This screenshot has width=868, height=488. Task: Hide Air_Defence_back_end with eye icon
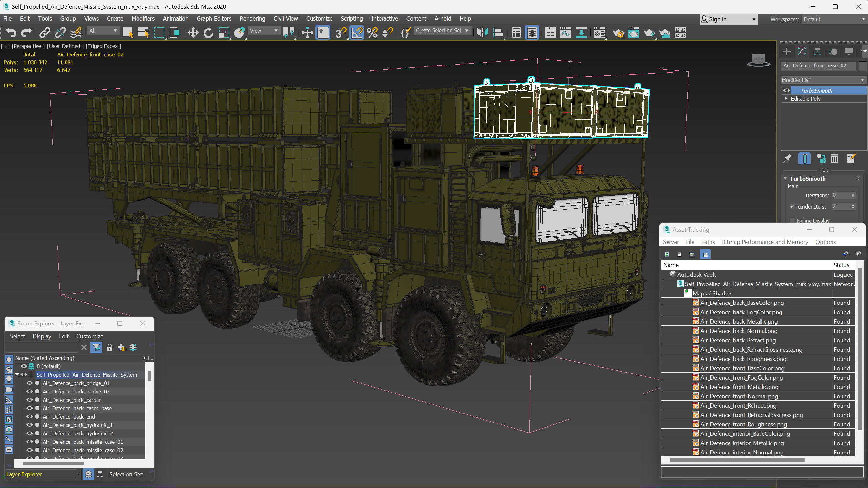(x=29, y=417)
